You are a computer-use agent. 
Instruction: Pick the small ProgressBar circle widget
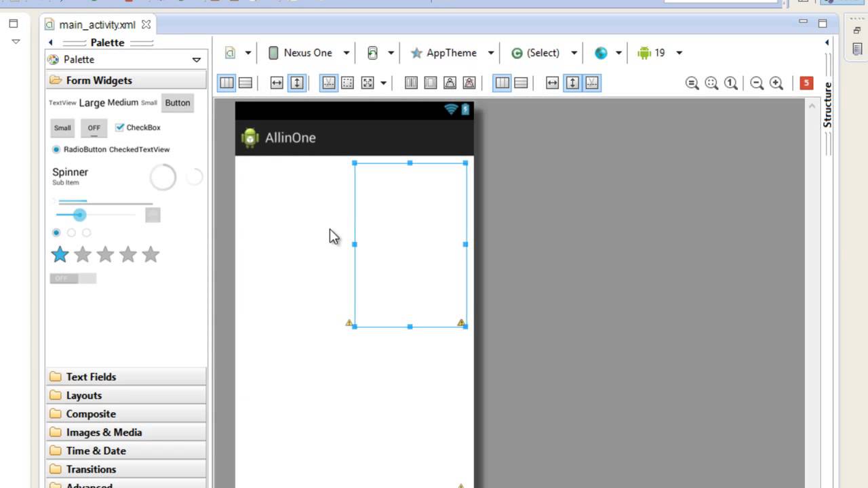click(194, 178)
